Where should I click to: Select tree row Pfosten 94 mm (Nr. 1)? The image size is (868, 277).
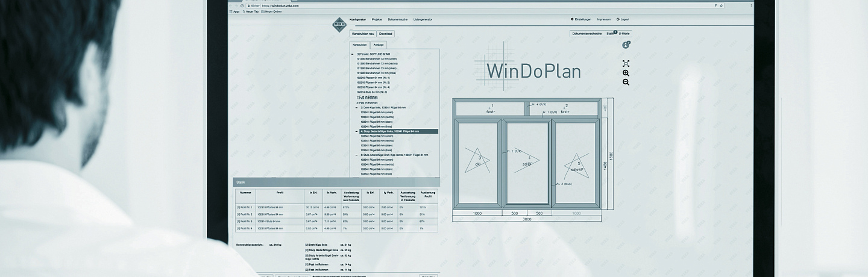click(x=373, y=78)
